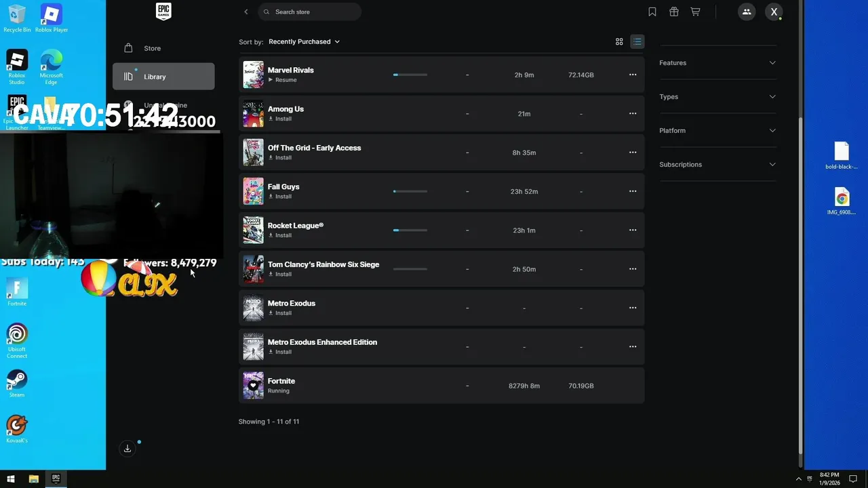Select the Steam desktop icon
868x488 pixels.
(17, 384)
